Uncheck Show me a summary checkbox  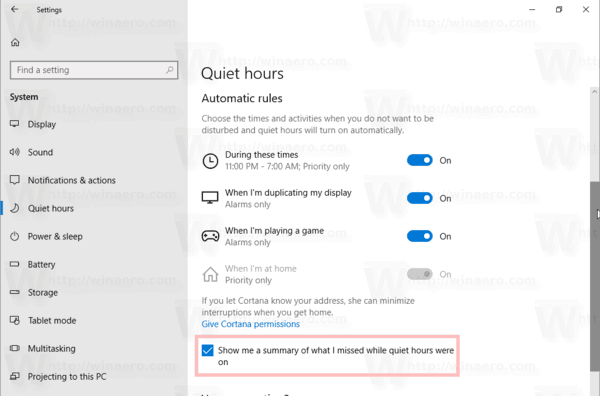[x=207, y=350]
